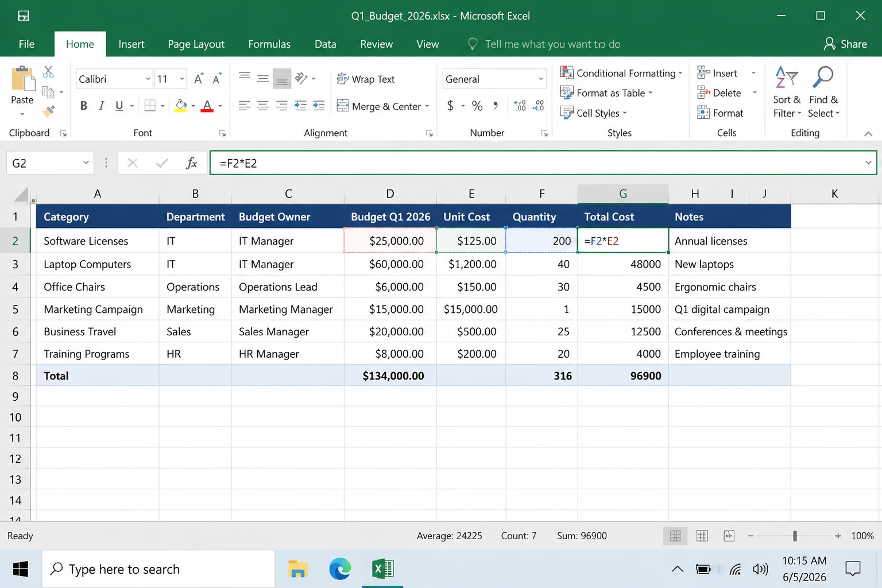
Task: Switch to the Formulas tab
Action: 269,44
